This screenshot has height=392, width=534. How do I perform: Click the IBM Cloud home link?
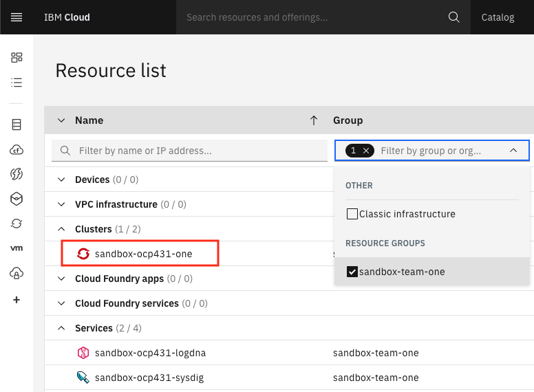[x=67, y=17]
